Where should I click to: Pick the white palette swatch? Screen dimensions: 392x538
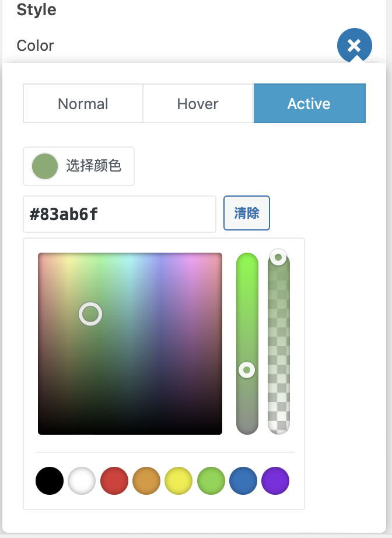82,481
